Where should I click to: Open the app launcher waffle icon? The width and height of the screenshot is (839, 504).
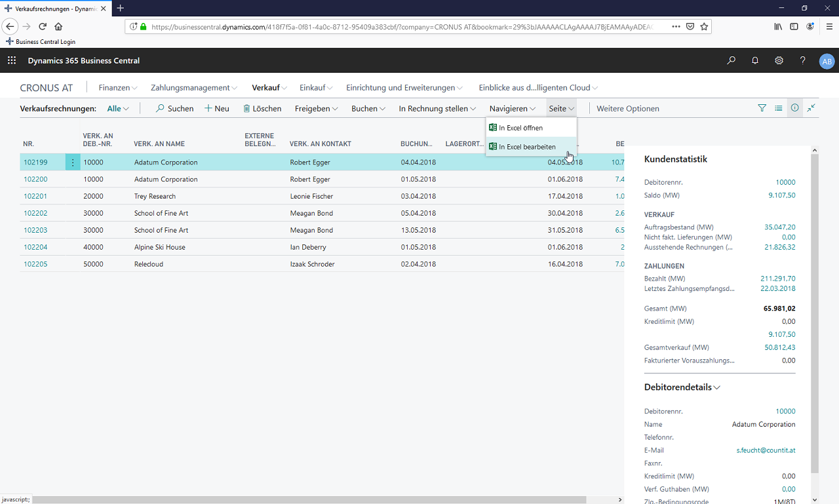[11, 60]
